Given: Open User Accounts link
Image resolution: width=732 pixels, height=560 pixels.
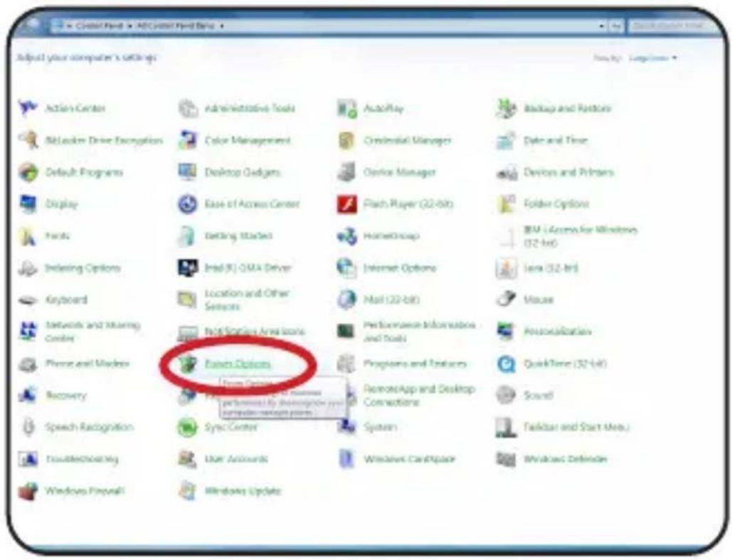Looking at the screenshot, I should tap(236, 459).
